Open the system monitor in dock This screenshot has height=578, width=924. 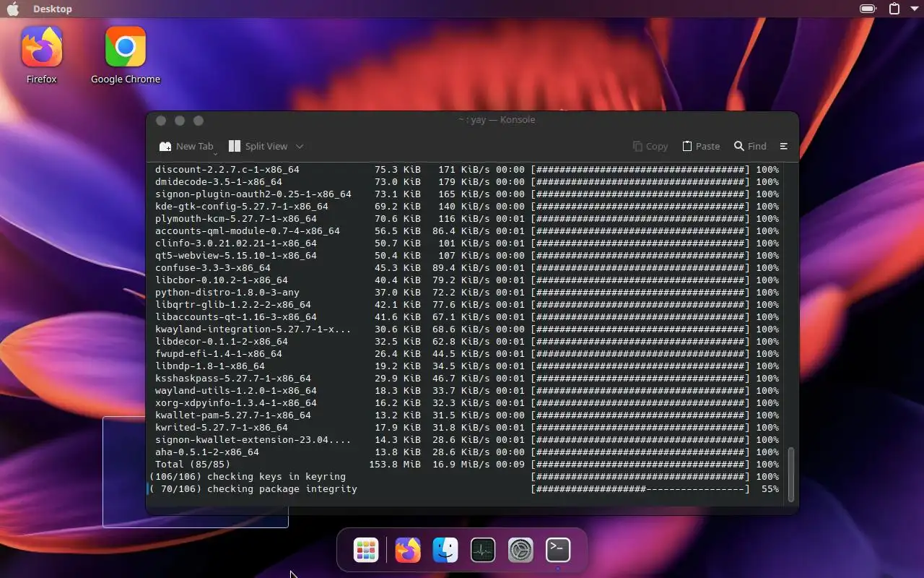click(x=483, y=551)
